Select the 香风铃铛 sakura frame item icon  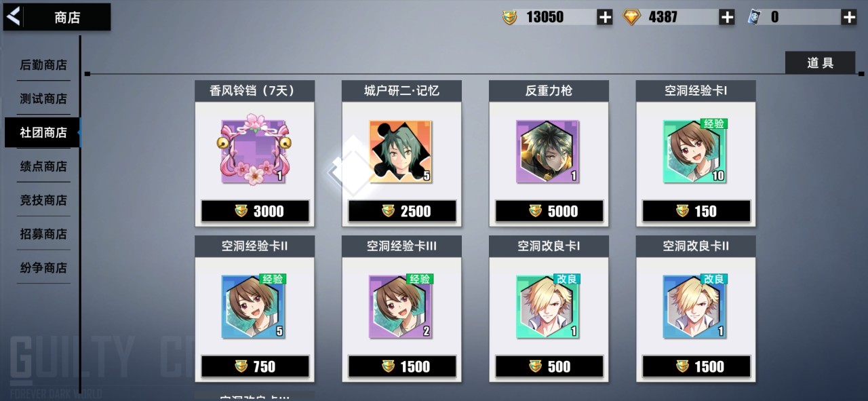tap(254, 149)
